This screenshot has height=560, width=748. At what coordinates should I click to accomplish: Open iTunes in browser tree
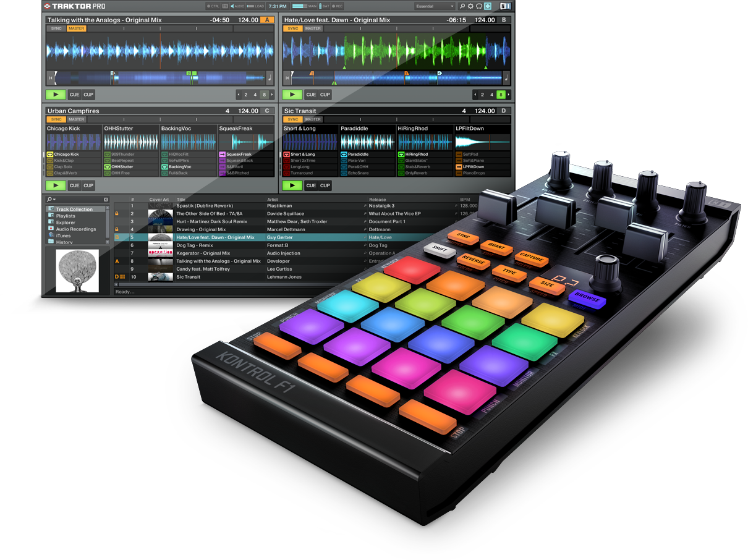pos(59,235)
